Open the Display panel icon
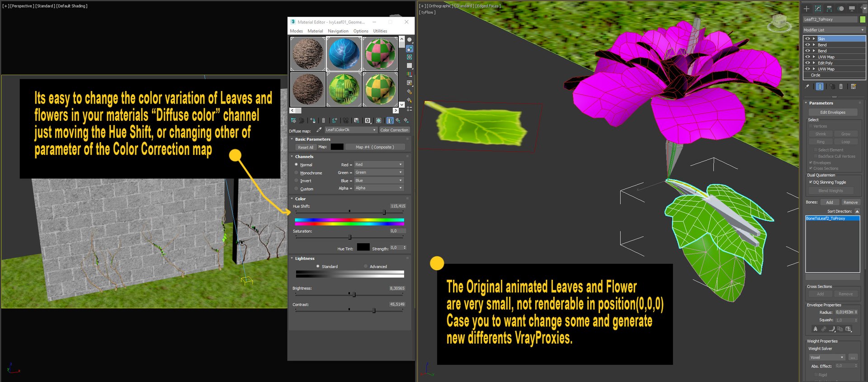This screenshot has width=868, height=382. [x=852, y=9]
